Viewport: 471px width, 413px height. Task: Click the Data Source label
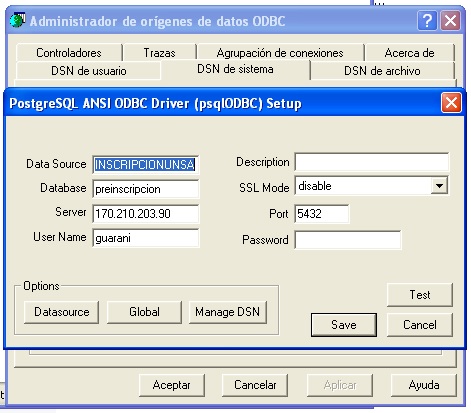pos(56,164)
